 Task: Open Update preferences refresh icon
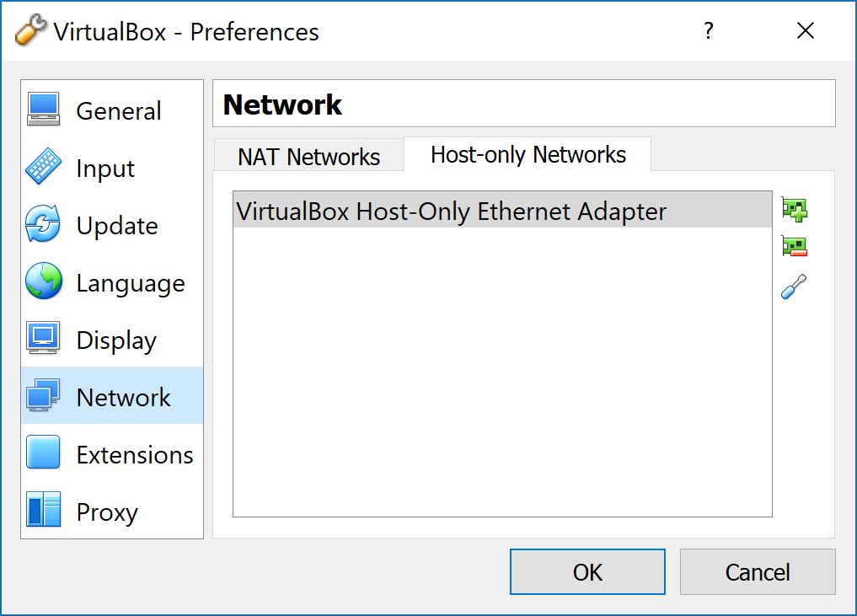point(43,223)
